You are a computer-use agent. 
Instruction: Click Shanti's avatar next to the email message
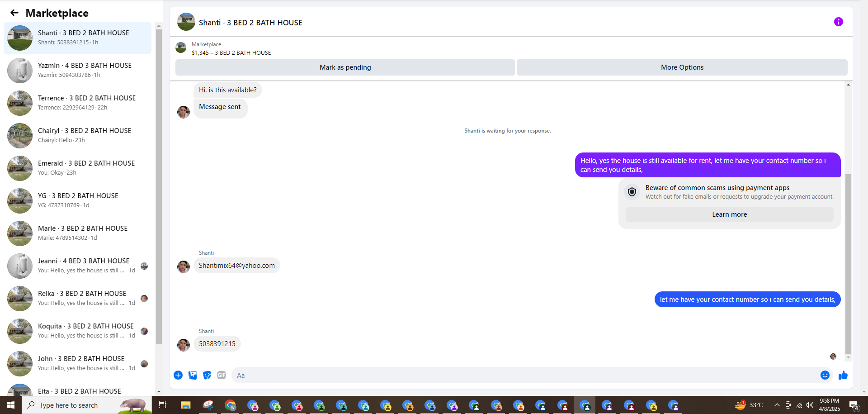(184, 267)
